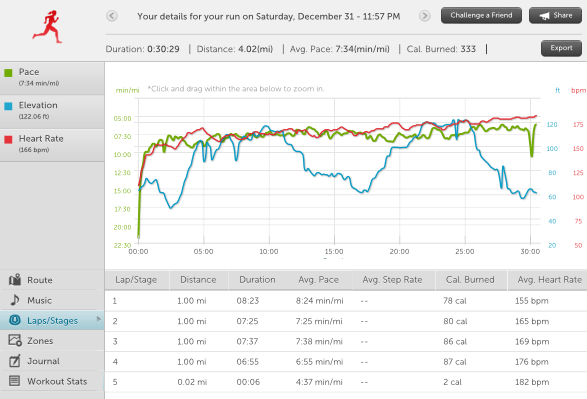587x399 pixels.
Task: Click the red runner logo
Action: coord(47,27)
